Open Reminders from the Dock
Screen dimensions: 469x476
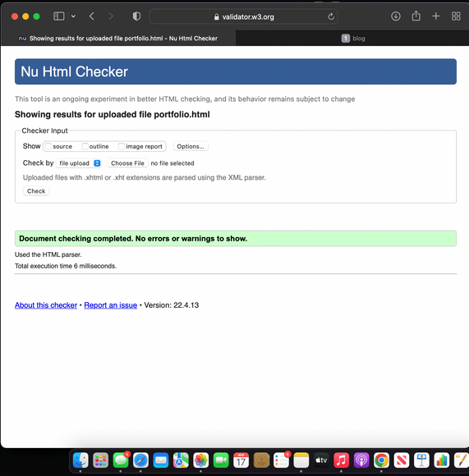point(281,460)
